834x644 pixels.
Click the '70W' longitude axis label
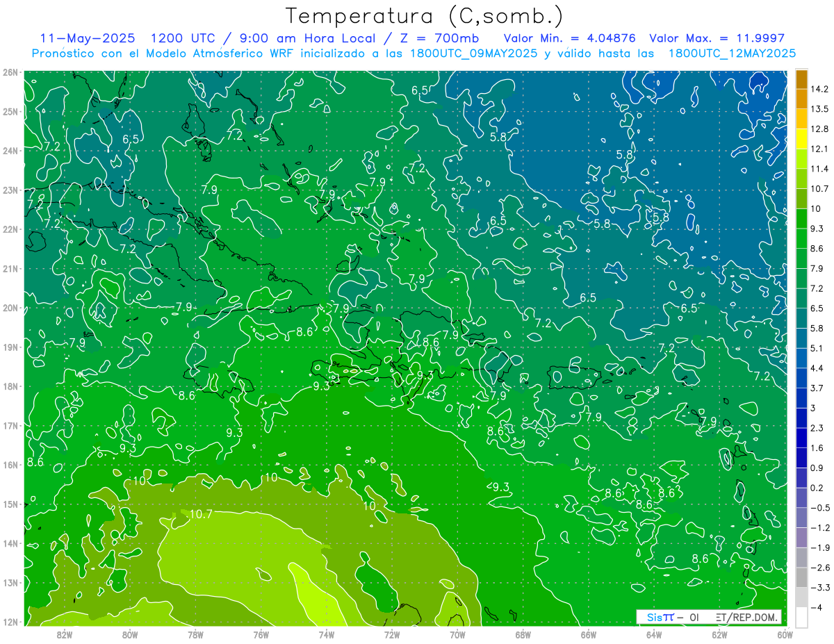pos(457,634)
